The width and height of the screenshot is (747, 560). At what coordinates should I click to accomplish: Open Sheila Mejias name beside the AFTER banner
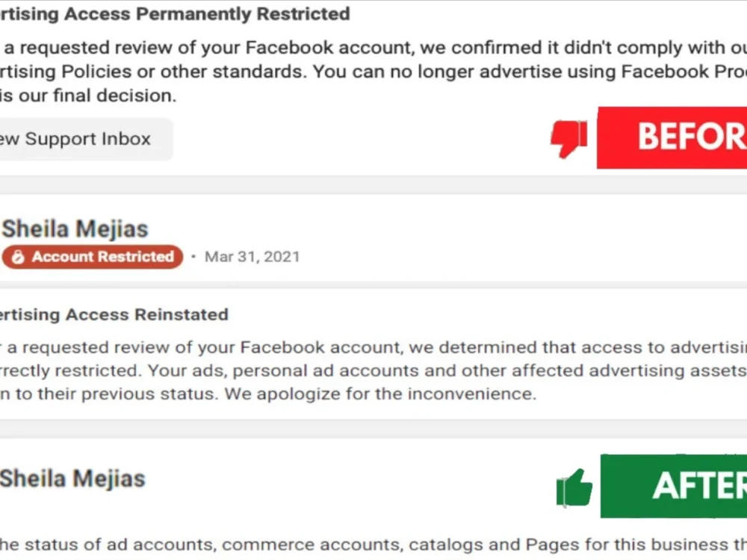tap(72, 479)
